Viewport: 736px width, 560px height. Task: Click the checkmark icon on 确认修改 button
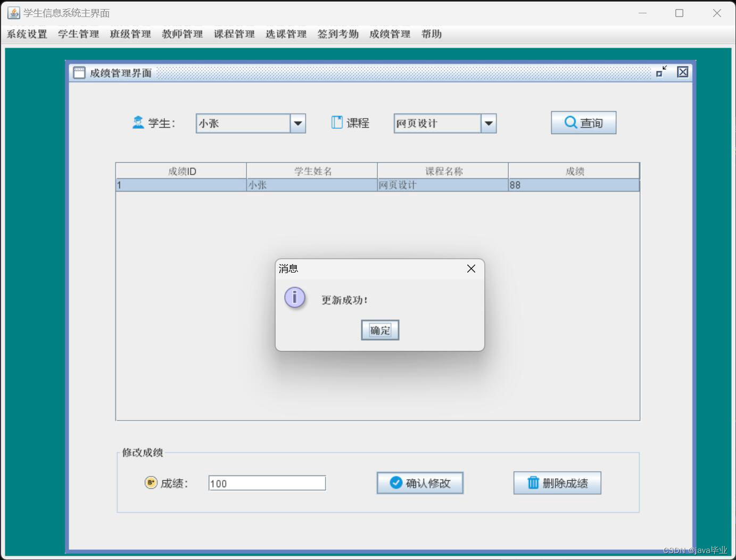click(x=395, y=483)
